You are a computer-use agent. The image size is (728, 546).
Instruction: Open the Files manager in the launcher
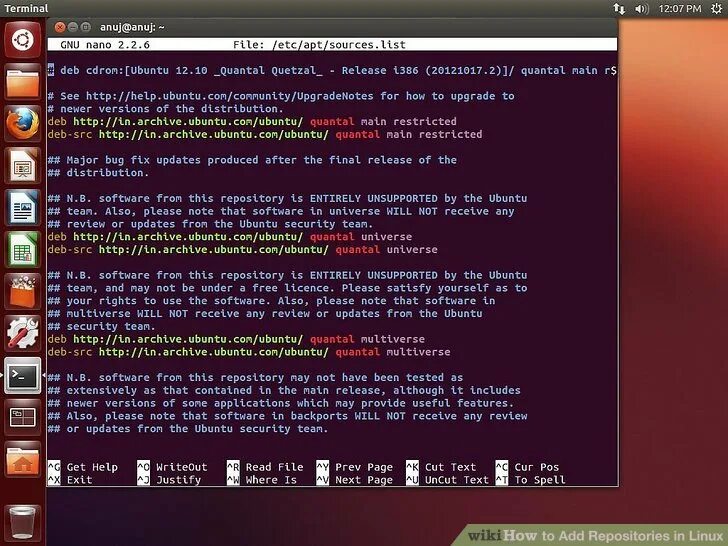pos(22,82)
